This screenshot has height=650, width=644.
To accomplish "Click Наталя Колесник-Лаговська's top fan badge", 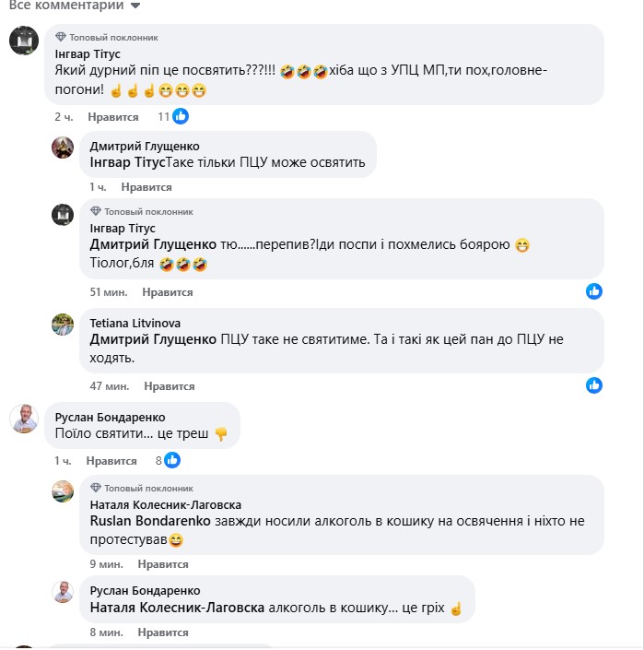I will tap(96, 488).
